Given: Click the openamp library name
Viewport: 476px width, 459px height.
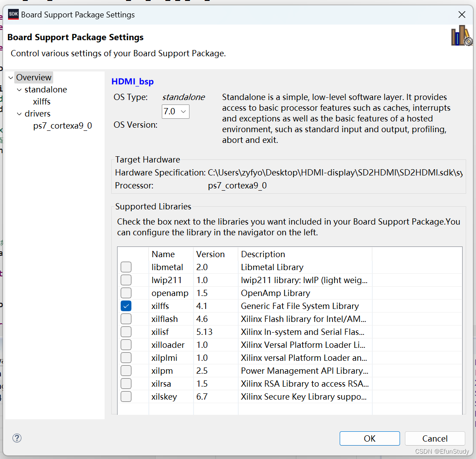Looking at the screenshot, I should pos(170,293).
